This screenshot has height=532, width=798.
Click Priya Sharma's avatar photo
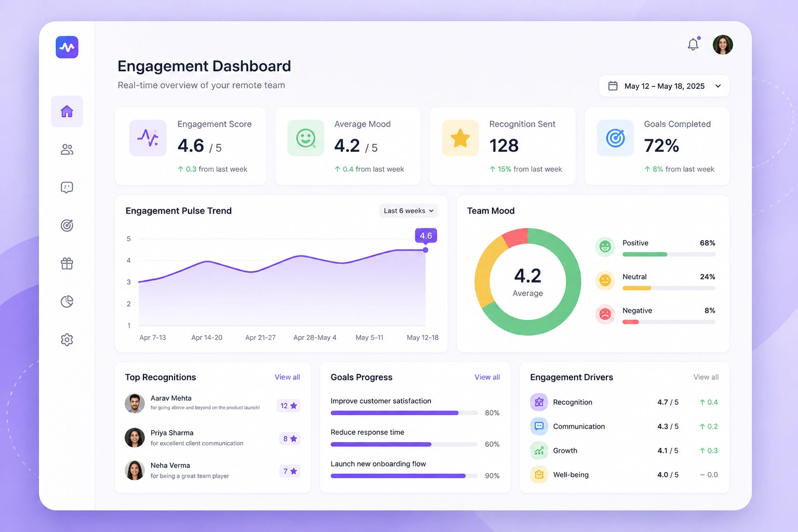135,437
